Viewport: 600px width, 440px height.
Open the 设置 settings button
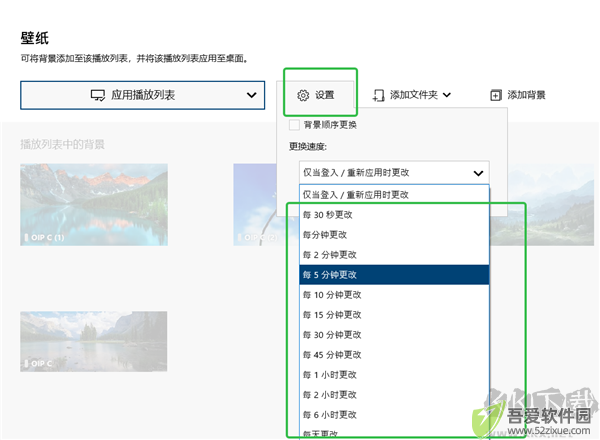(x=316, y=95)
